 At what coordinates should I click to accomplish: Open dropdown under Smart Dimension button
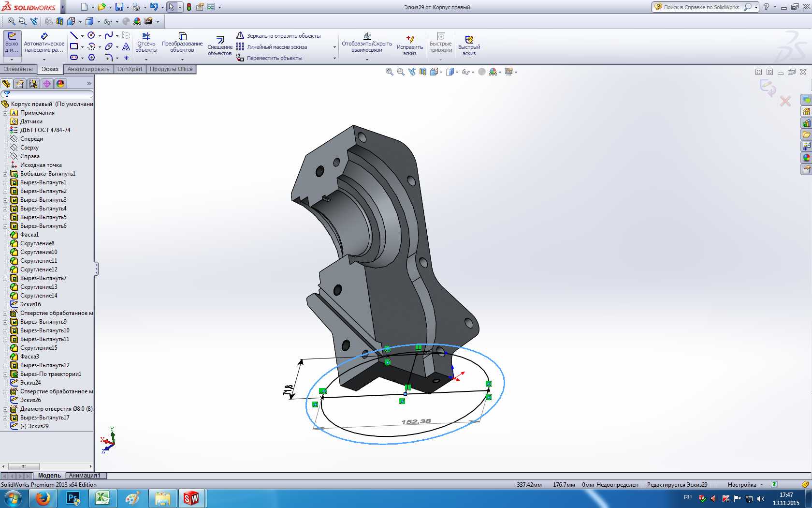coord(44,60)
